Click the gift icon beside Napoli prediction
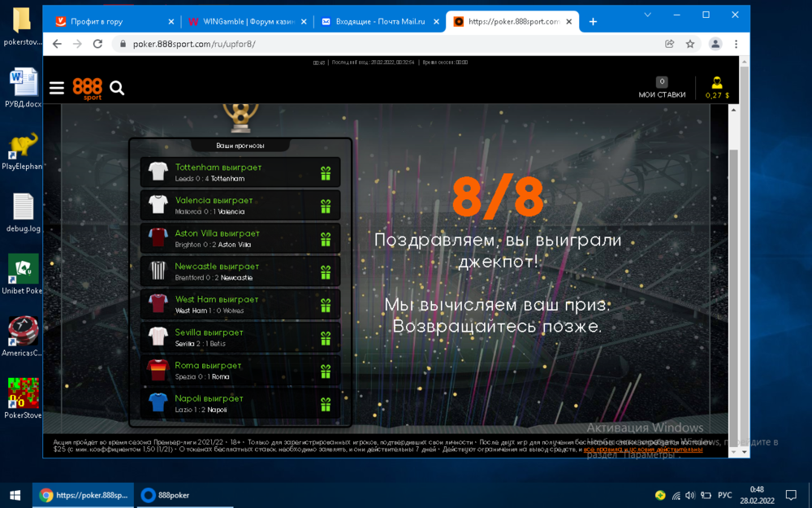 (326, 404)
